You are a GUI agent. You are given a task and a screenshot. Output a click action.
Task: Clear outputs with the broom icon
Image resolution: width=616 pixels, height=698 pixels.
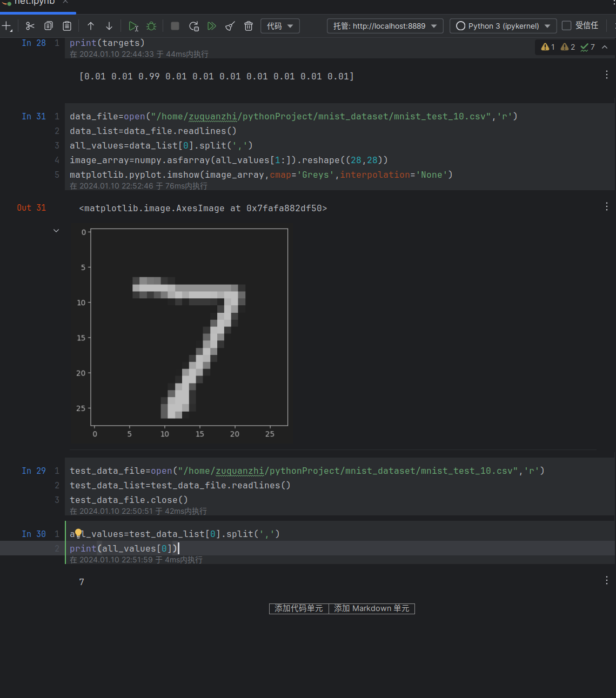coord(230,26)
